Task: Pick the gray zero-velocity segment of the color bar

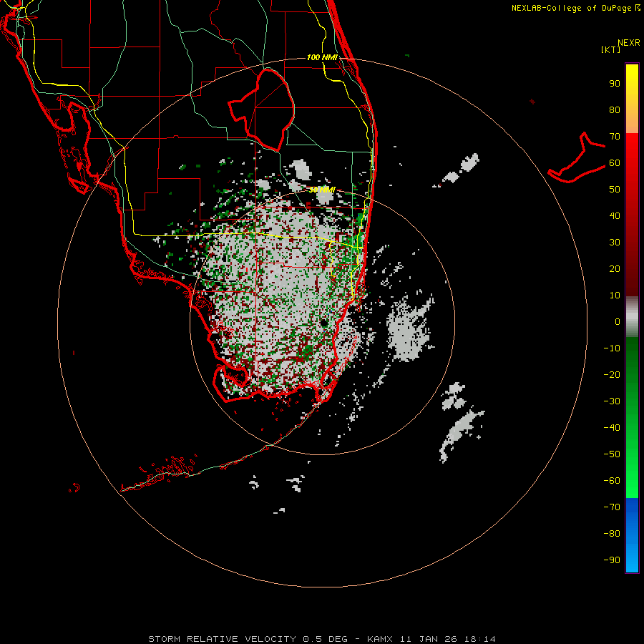Action: [x=632, y=316]
